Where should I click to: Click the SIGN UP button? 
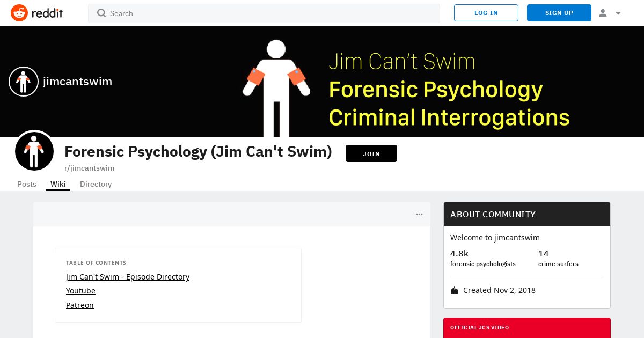click(559, 13)
